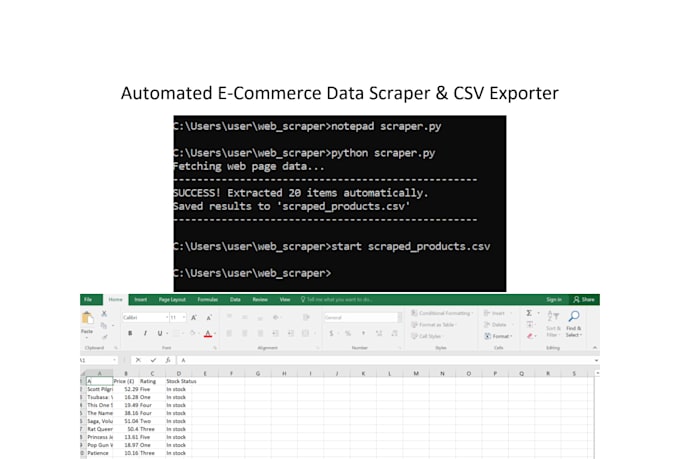Click the AutoSum sigma icon
This screenshot has width=680, height=459.
click(x=529, y=313)
